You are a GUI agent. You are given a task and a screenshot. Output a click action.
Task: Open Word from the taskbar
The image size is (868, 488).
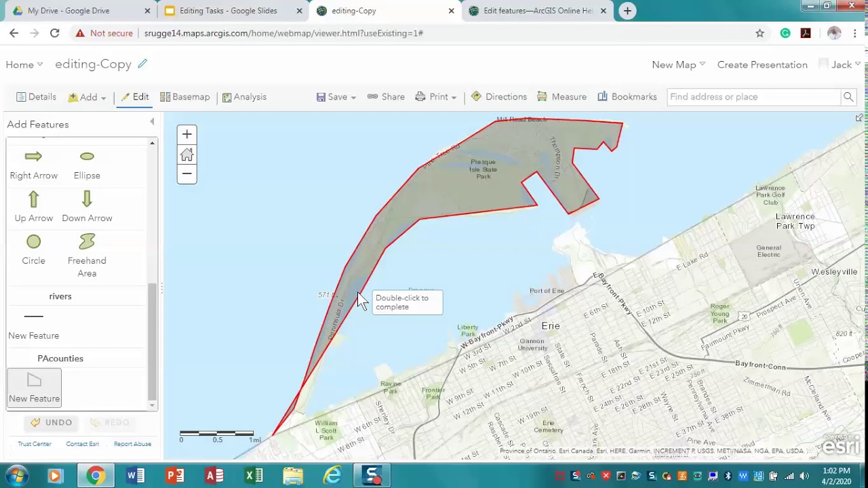[135, 476]
